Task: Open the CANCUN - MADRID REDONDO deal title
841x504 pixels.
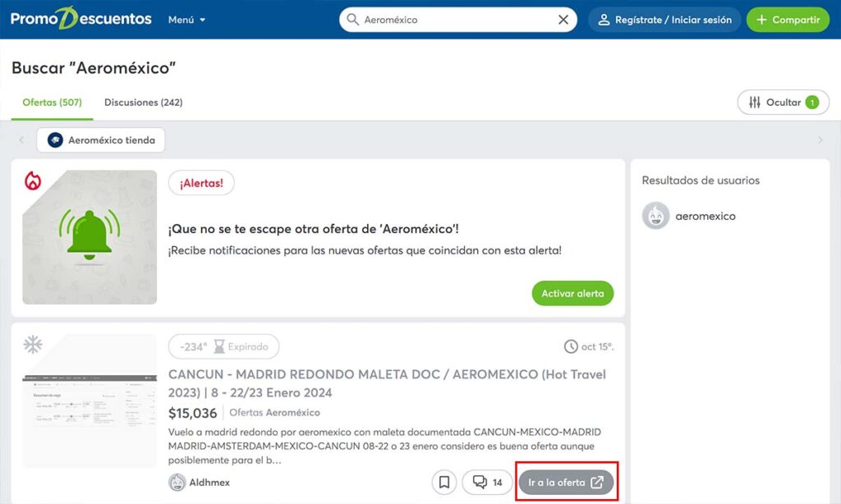Action: click(387, 383)
